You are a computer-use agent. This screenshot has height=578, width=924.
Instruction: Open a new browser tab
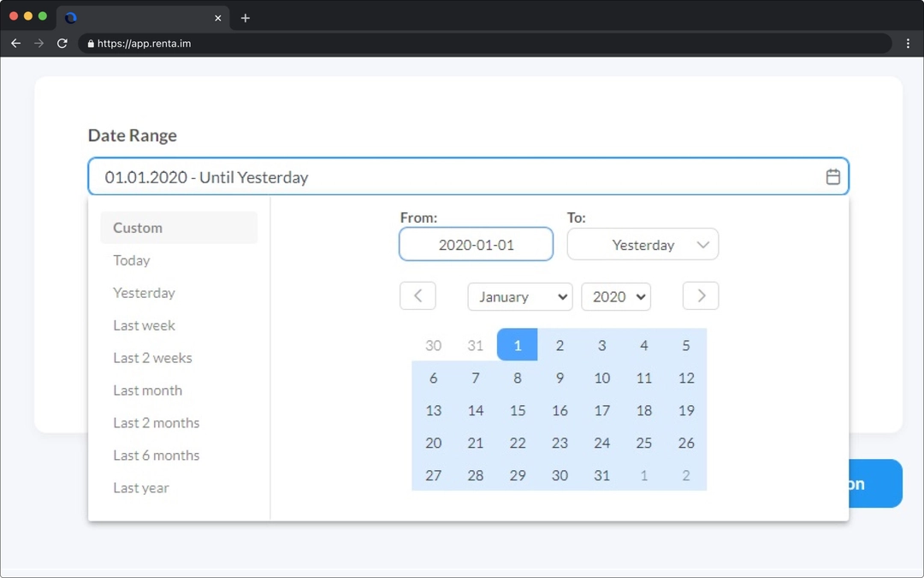click(246, 18)
